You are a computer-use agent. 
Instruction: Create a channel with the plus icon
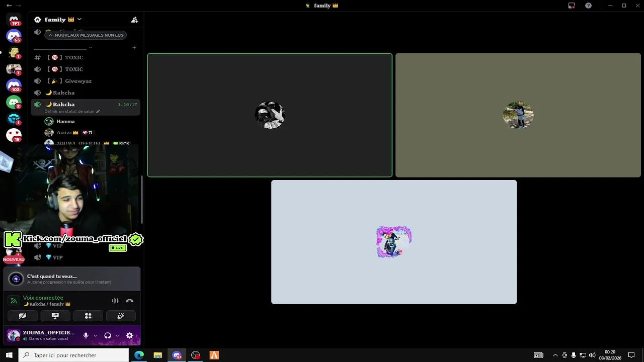click(134, 48)
